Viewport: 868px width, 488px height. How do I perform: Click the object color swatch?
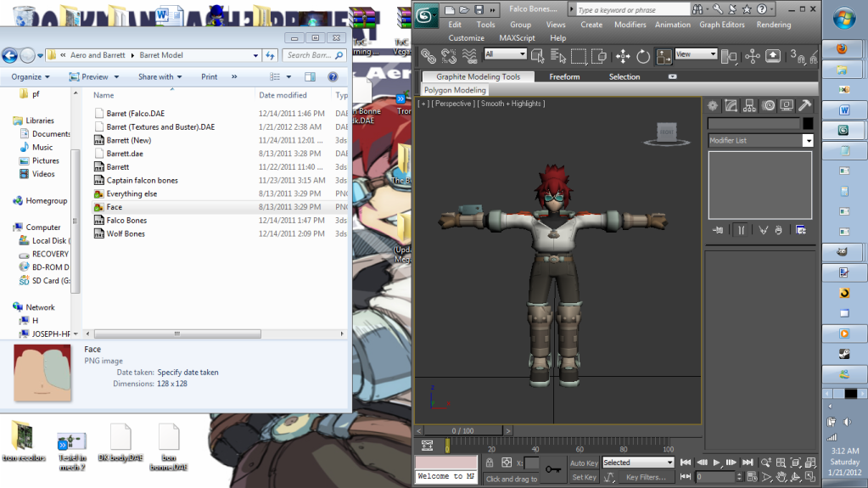(808, 123)
